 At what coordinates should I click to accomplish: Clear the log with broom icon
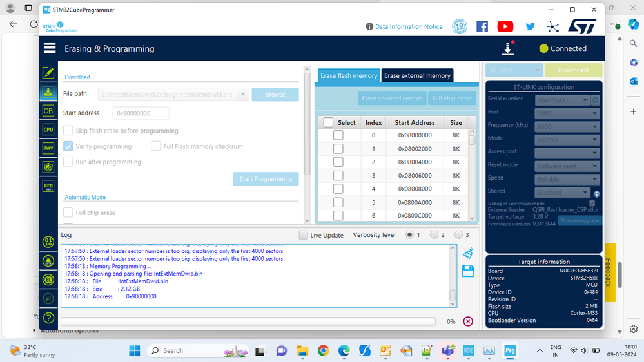468,253
